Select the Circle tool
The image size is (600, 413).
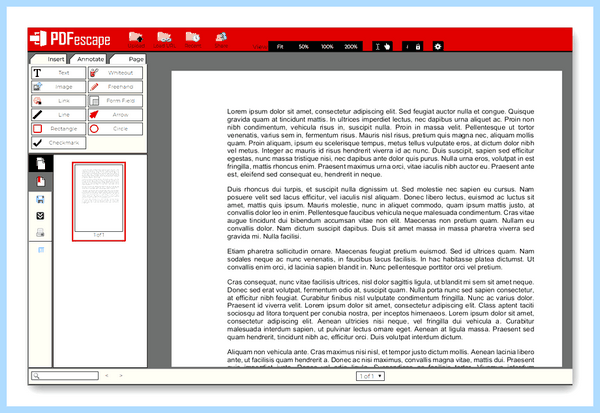115,129
